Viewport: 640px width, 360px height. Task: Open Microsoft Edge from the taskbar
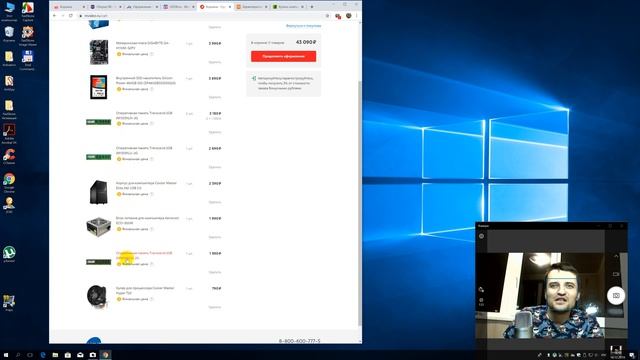pos(43,355)
